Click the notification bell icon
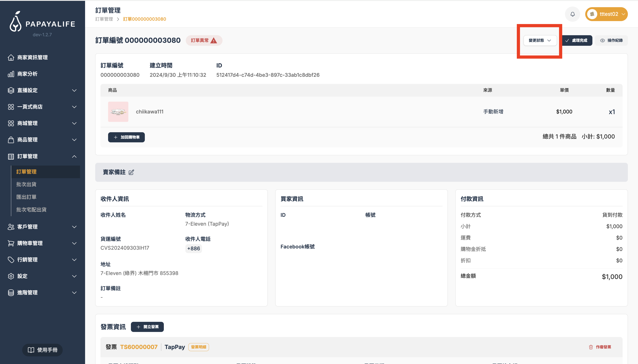 [x=572, y=14]
